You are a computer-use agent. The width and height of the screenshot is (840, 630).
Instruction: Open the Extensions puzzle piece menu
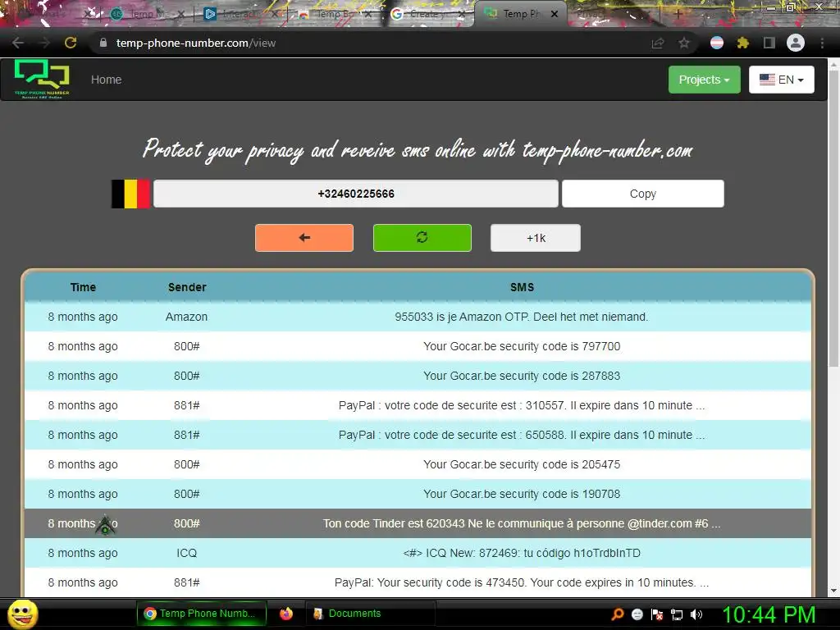pyautogui.click(x=743, y=43)
